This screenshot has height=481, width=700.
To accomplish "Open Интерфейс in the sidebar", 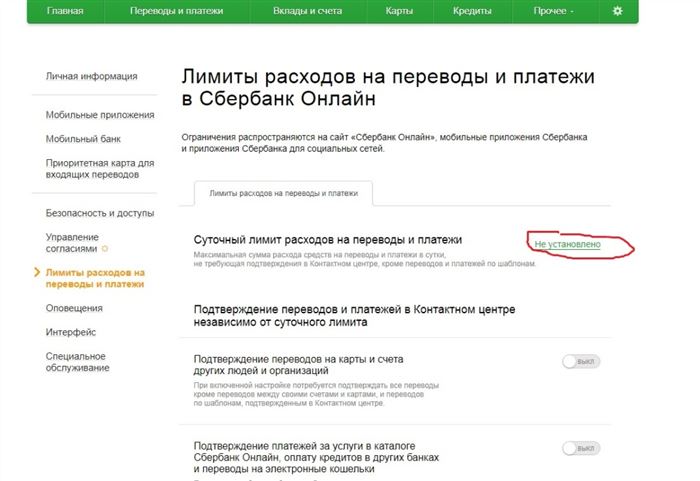I will coord(71,332).
